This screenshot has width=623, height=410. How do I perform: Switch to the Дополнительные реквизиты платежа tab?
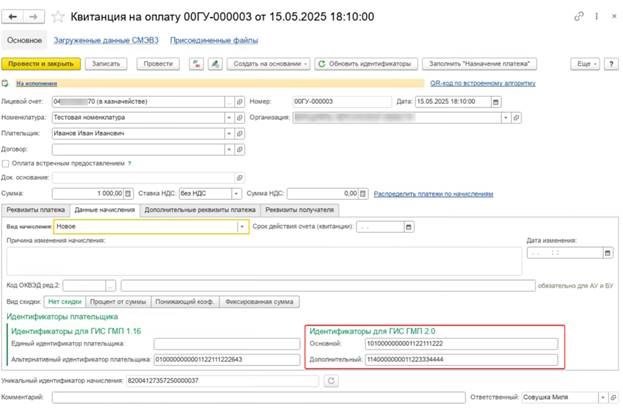pyautogui.click(x=200, y=210)
